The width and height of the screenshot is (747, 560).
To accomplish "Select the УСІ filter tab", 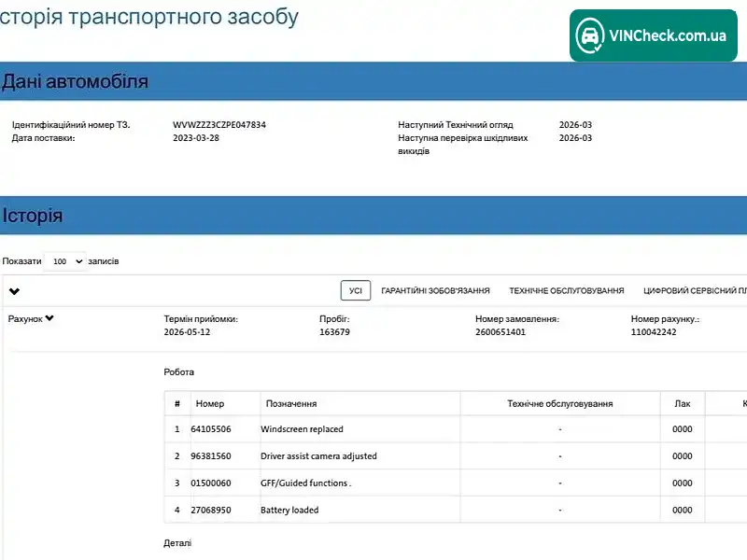I will pos(356,290).
